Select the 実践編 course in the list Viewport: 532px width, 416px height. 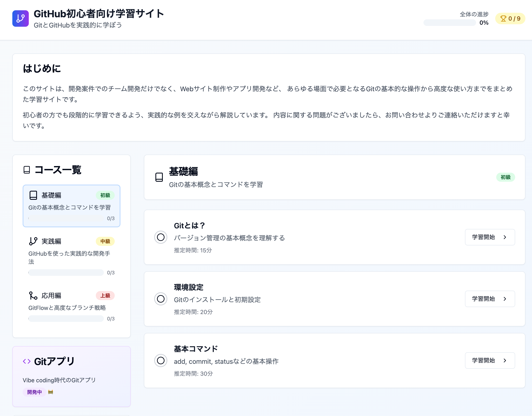[71, 255]
